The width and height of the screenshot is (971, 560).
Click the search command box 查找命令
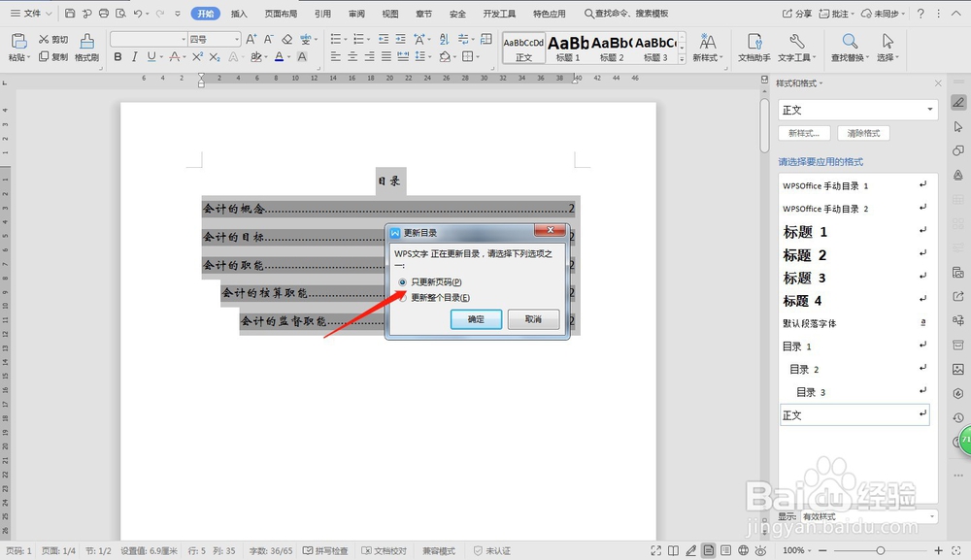626,14
